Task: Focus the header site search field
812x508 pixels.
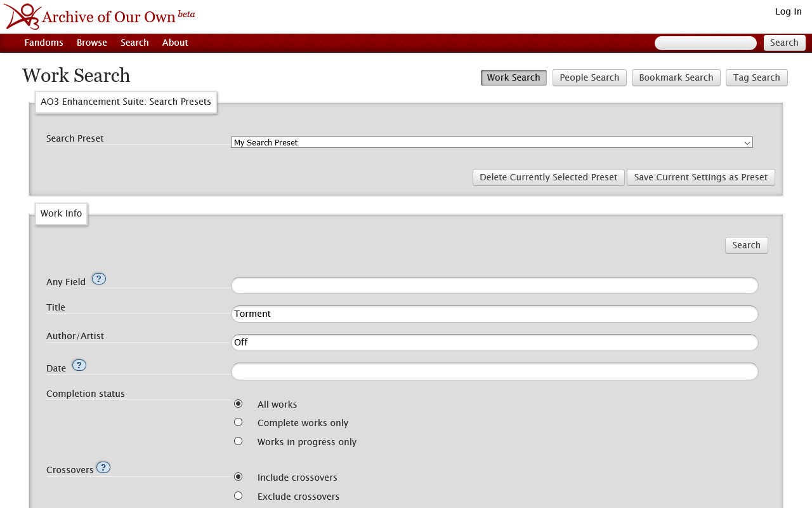Action: tap(705, 43)
